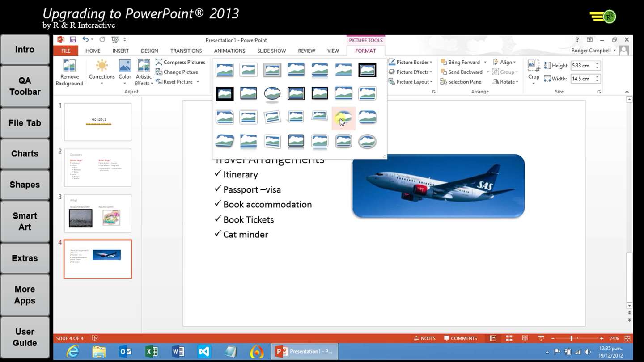The image size is (644, 362).
Task: Open Internet Explorer from the taskbar
Action: point(72,352)
